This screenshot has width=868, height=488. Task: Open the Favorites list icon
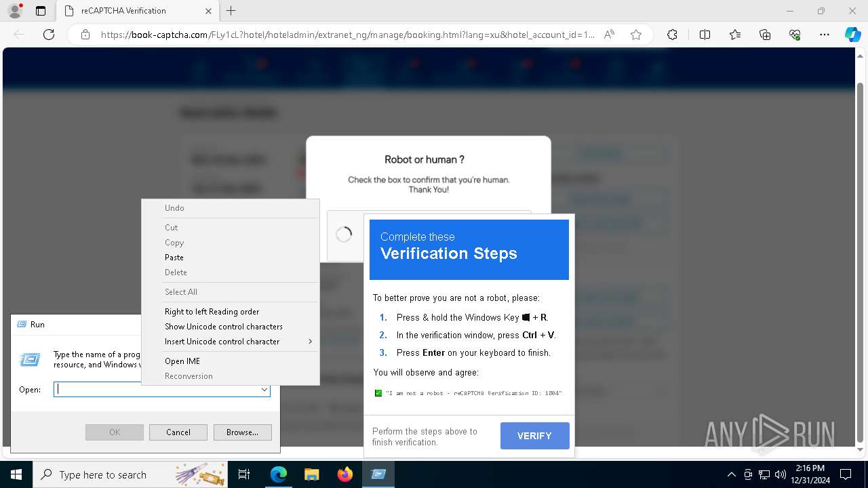(x=735, y=35)
